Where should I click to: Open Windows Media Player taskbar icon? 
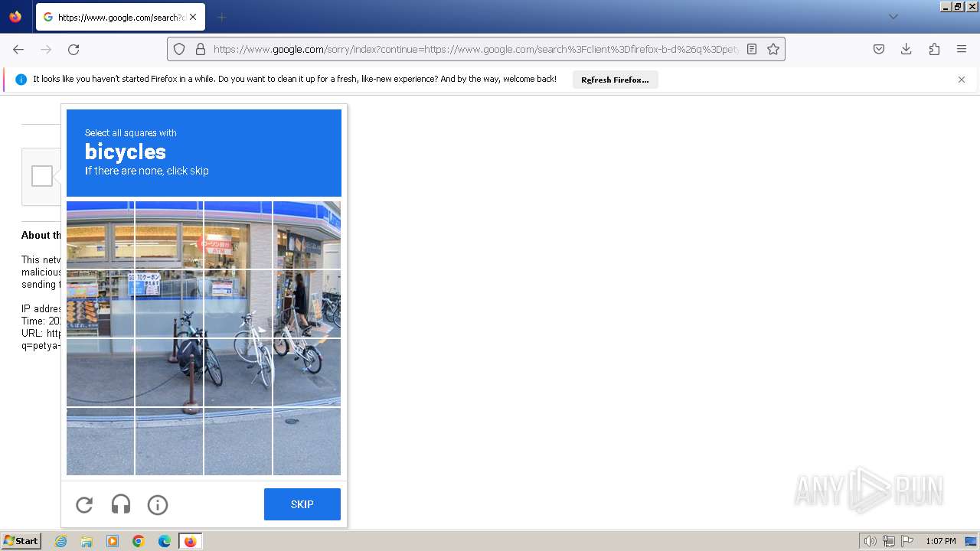pyautogui.click(x=113, y=541)
